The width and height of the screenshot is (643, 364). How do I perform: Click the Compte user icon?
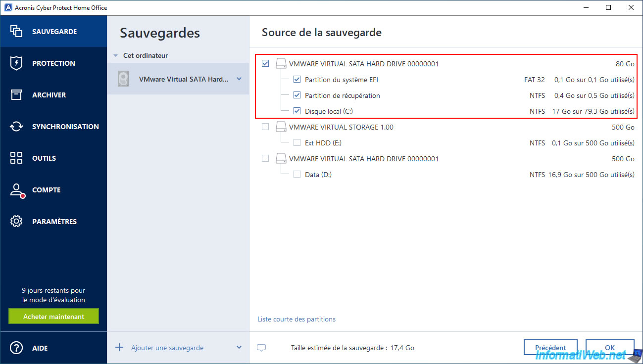pyautogui.click(x=16, y=190)
